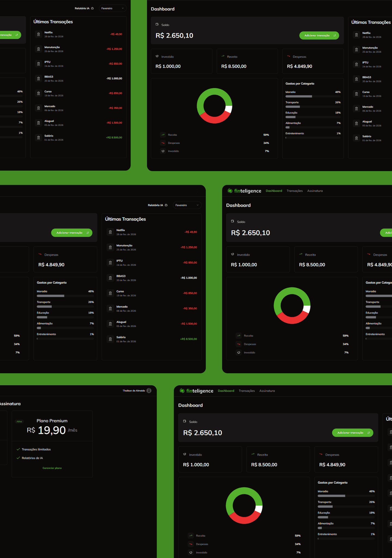Open the Thailson de Almeida account menu
The width and height of the screenshot is (392, 558).
(134, 391)
